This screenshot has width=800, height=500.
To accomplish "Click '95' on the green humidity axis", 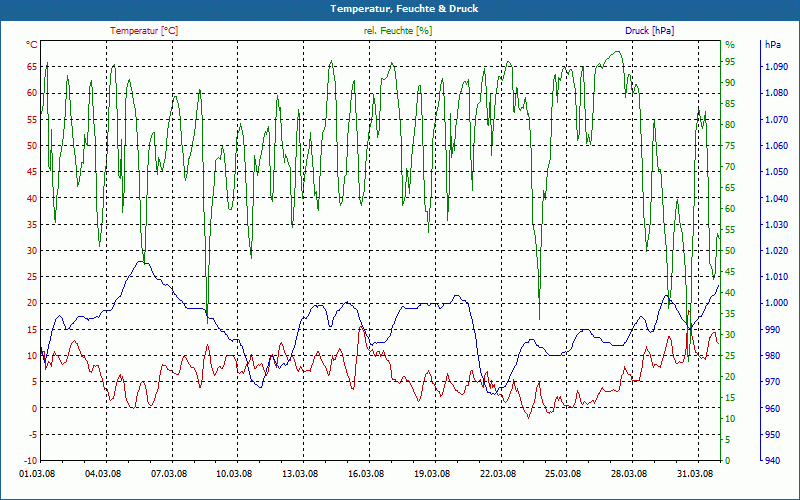I will point(730,62).
